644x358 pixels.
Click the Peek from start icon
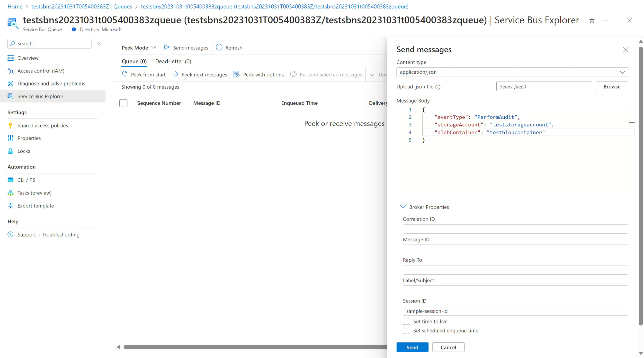pyautogui.click(x=125, y=74)
